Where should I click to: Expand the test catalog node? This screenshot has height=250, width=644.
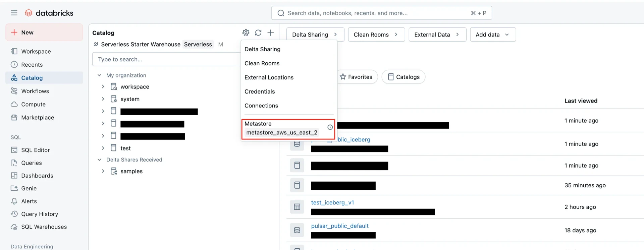pos(103,148)
